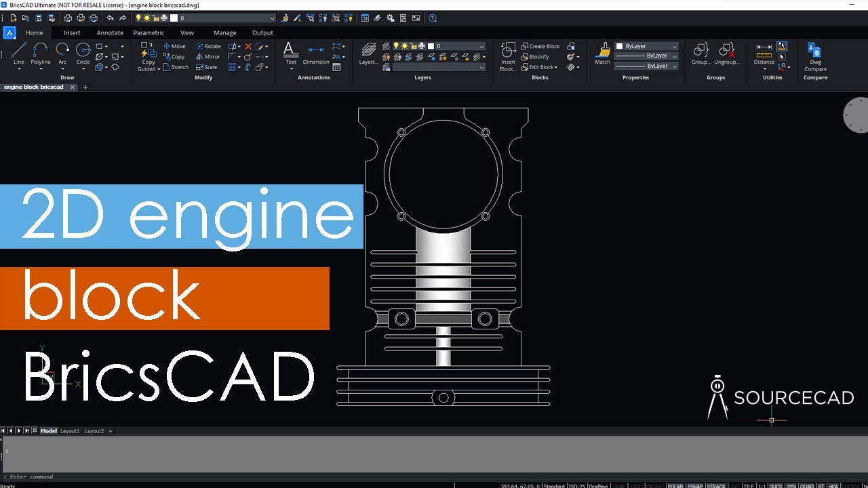This screenshot has width=868, height=488.
Task: Click the Enter command input line
Action: coord(434,477)
